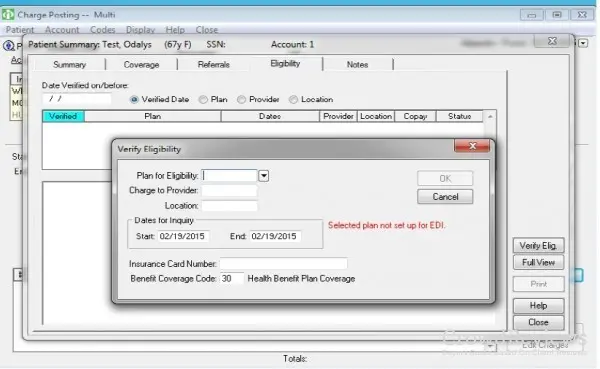Expand the Plan for Eligibility dropdown arrow

click(264, 176)
